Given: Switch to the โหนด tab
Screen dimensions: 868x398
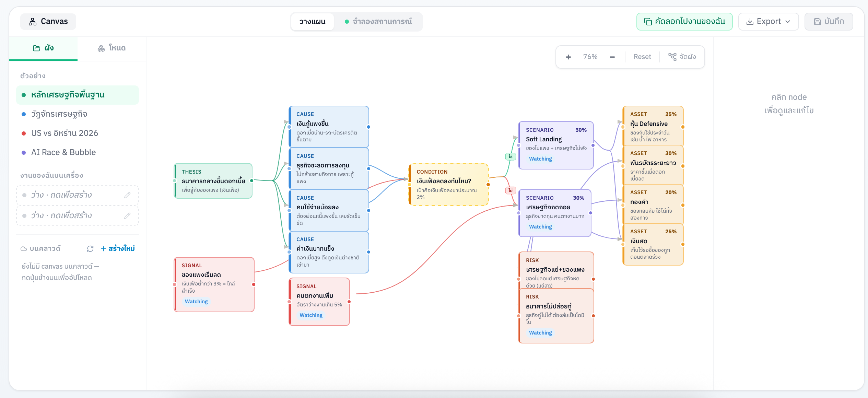Looking at the screenshot, I should [111, 48].
